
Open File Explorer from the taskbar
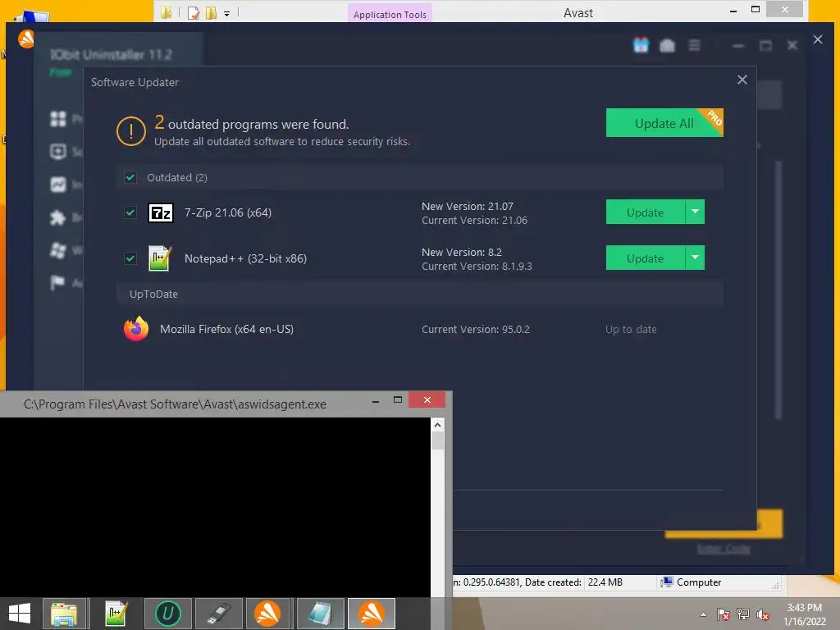point(64,614)
